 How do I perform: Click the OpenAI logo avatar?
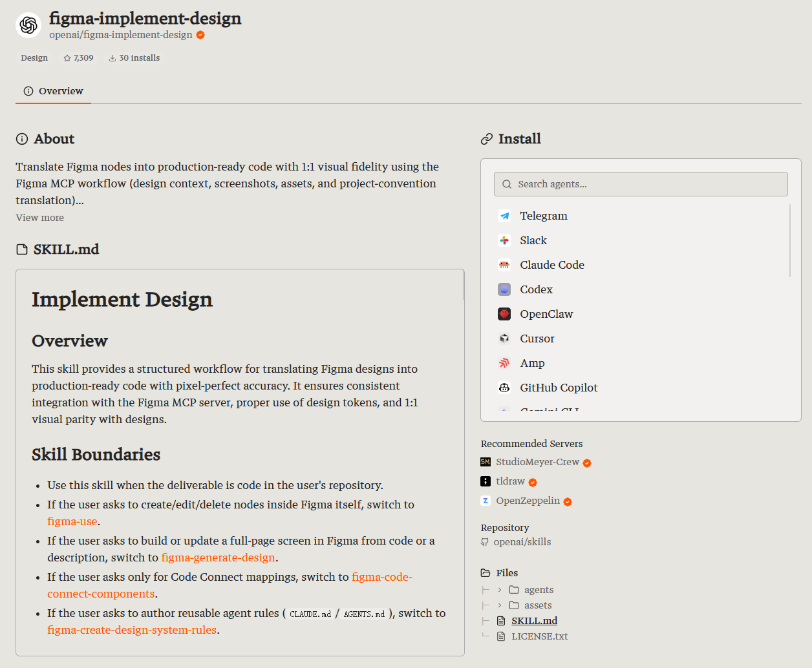point(28,25)
